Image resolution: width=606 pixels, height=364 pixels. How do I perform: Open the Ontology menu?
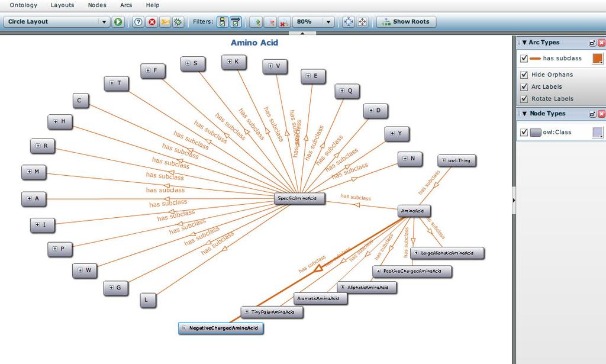[x=24, y=5]
